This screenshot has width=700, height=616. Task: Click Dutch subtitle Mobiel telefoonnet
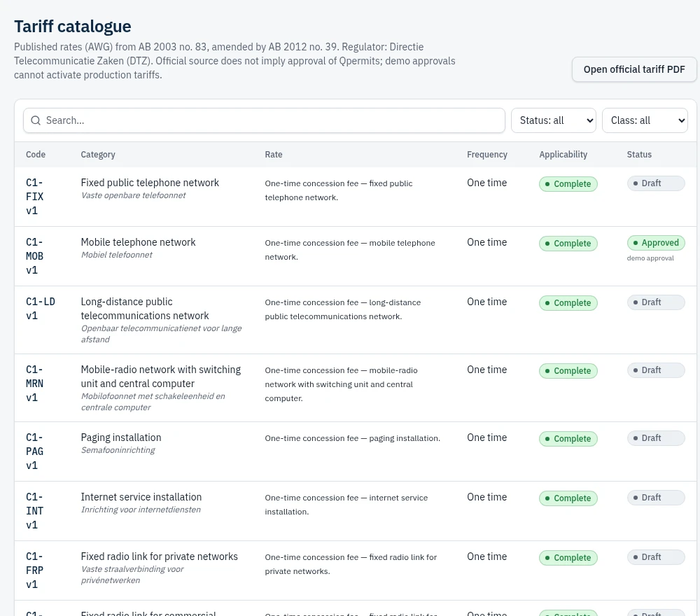[x=116, y=254]
